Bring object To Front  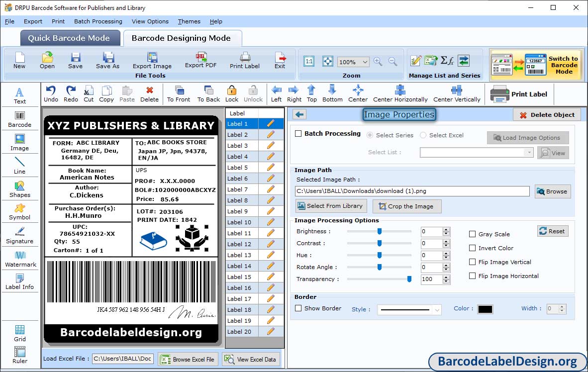pyautogui.click(x=179, y=94)
